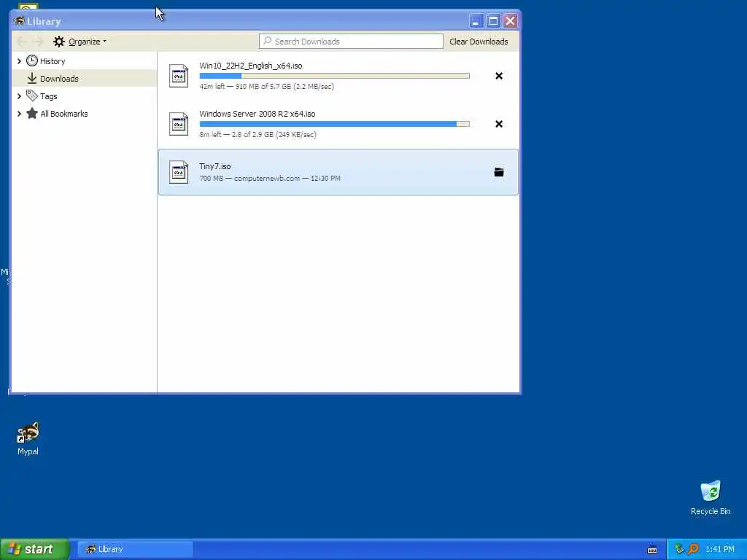Open the Mypal desktop shortcut
The image size is (747, 560).
pyautogui.click(x=28, y=438)
